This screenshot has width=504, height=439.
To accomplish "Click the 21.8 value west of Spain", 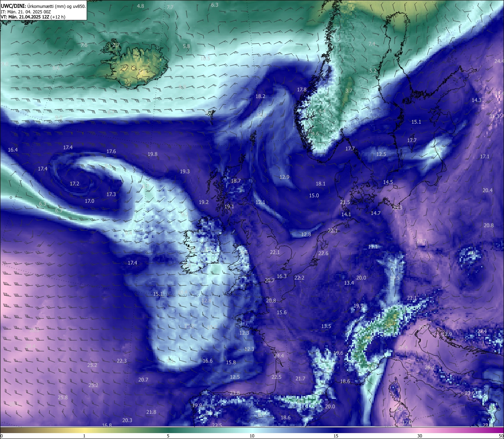I will pyautogui.click(x=151, y=412).
